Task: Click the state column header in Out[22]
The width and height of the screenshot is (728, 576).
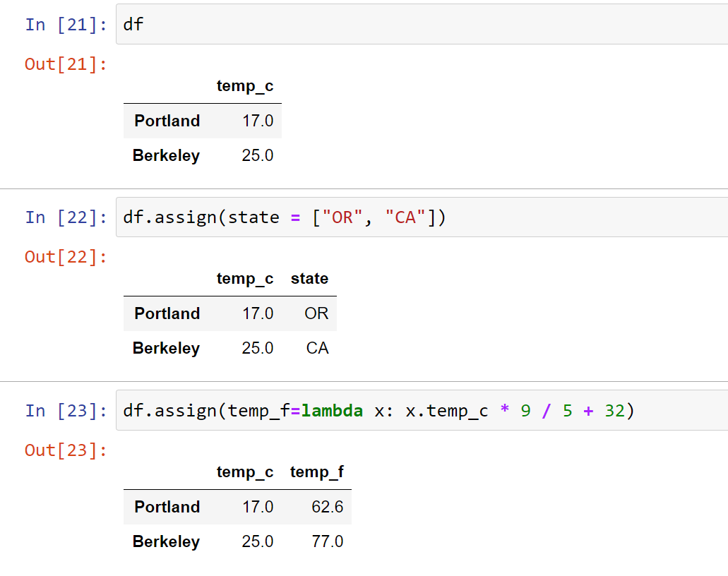Action: click(x=309, y=278)
